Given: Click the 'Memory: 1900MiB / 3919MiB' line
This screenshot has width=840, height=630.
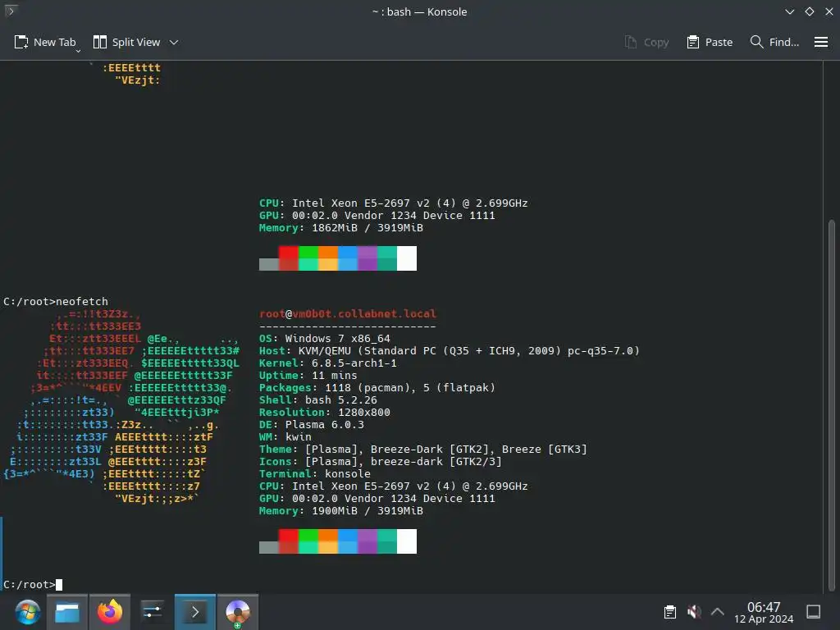Looking at the screenshot, I should tap(341, 511).
